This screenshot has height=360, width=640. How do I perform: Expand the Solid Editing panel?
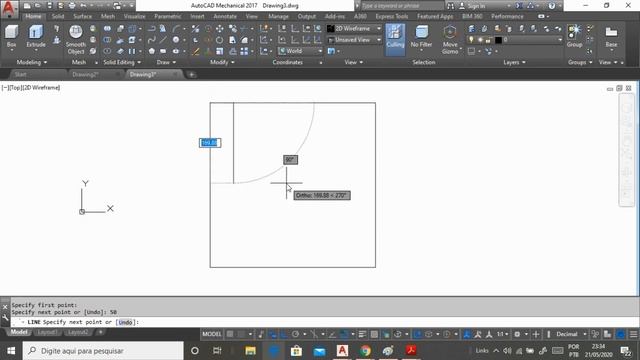[122, 62]
